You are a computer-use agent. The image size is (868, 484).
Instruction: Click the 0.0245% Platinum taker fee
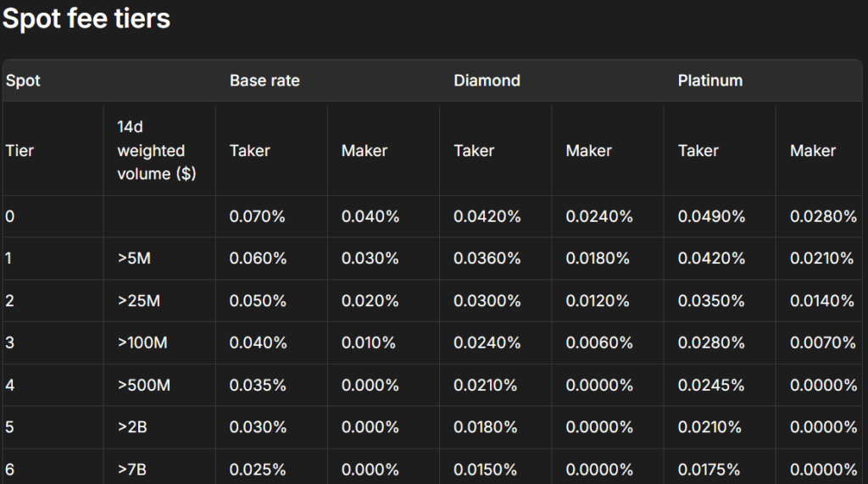tap(711, 386)
